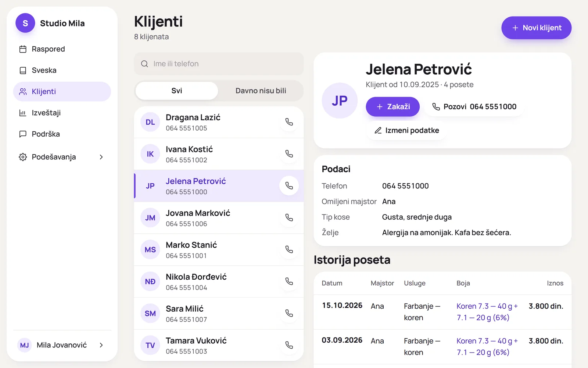Open Raspored schedule in sidebar

point(62,49)
